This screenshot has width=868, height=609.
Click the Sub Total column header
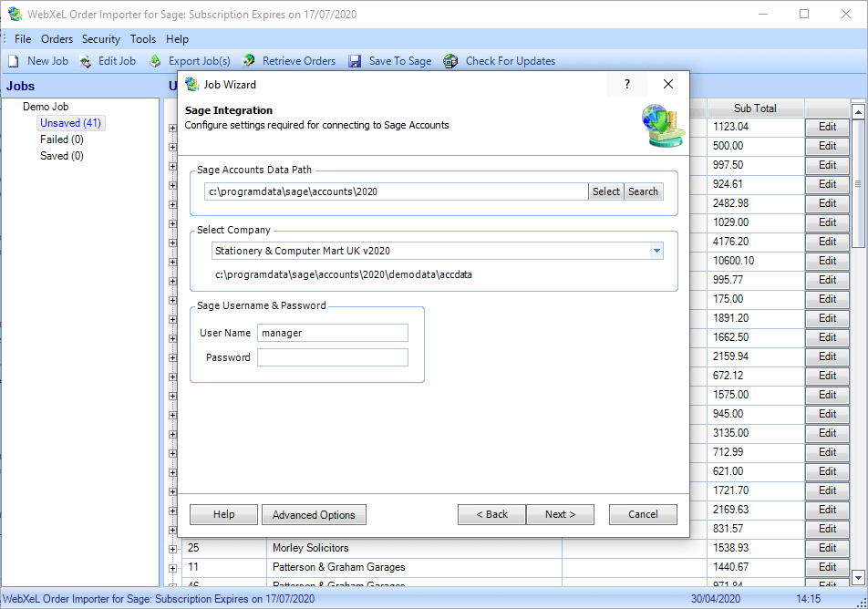pos(755,108)
